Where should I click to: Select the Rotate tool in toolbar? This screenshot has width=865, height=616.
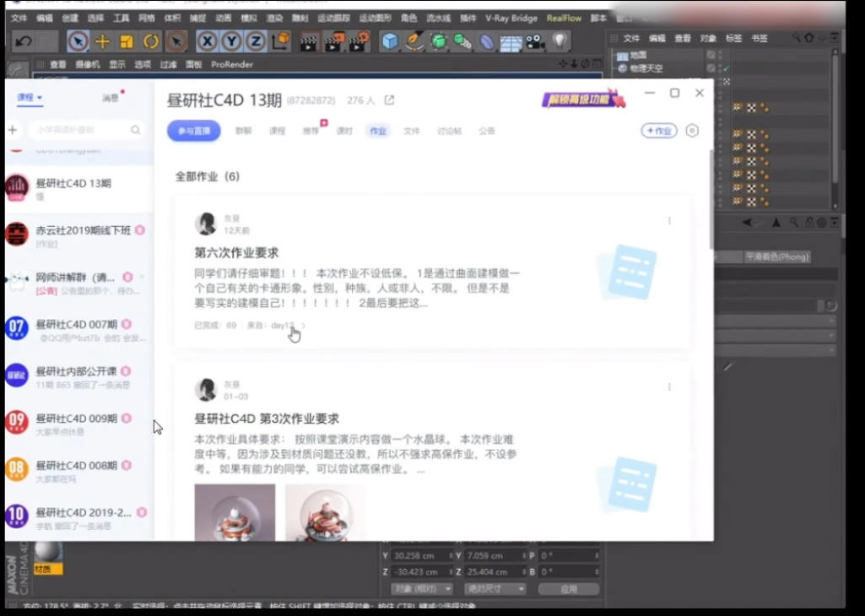pyautogui.click(x=151, y=41)
